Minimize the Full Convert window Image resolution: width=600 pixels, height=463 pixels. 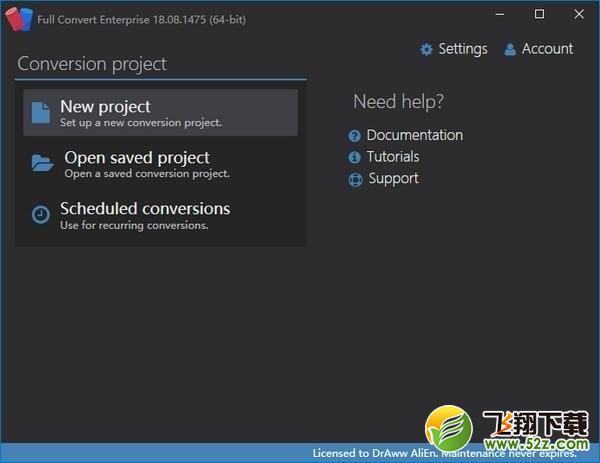point(500,15)
